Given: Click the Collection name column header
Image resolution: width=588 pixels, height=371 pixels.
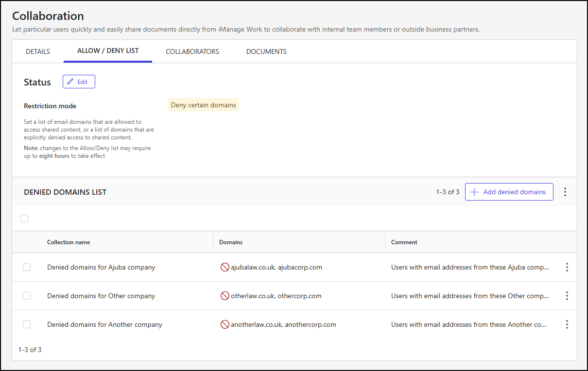Looking at the screenshot, I should point(69,242).
